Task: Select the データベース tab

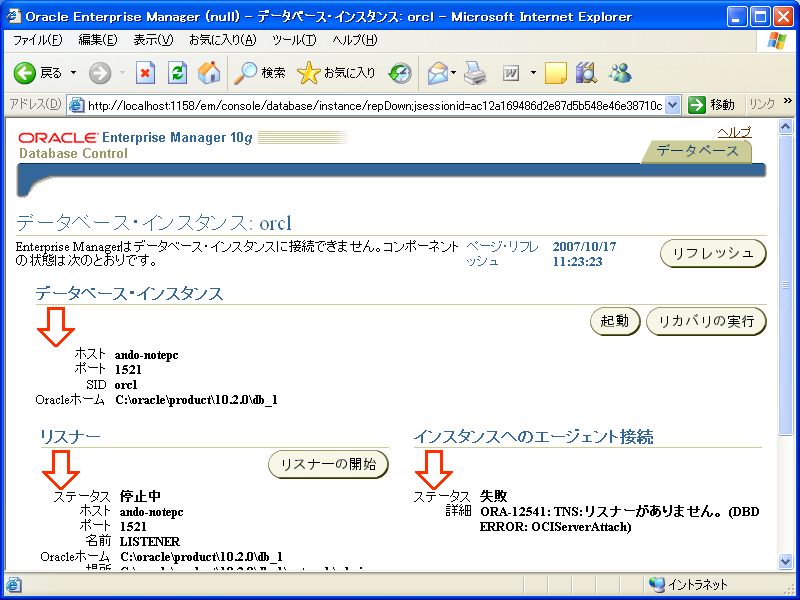Action: point(697,151)
